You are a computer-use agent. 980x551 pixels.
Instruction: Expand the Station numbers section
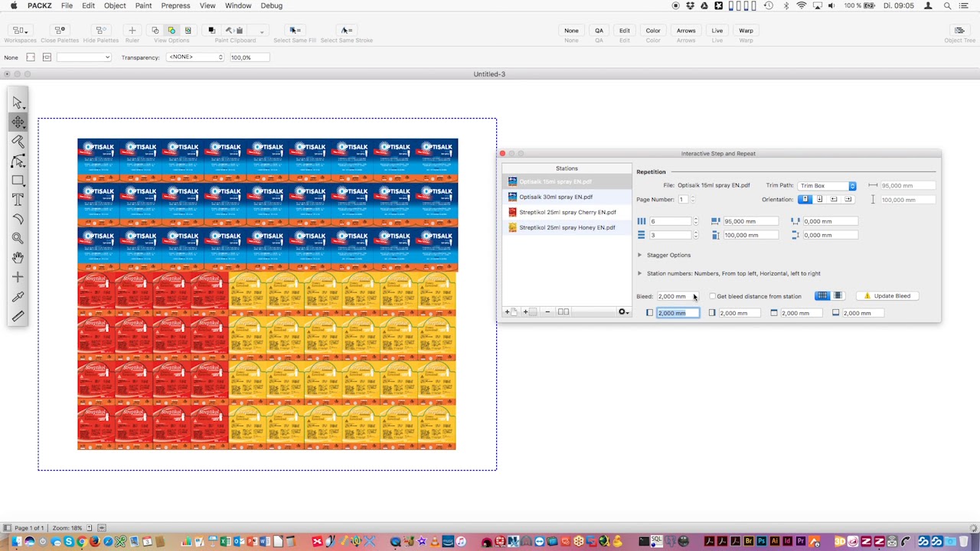pyautogui.click(x=640, y=273)
